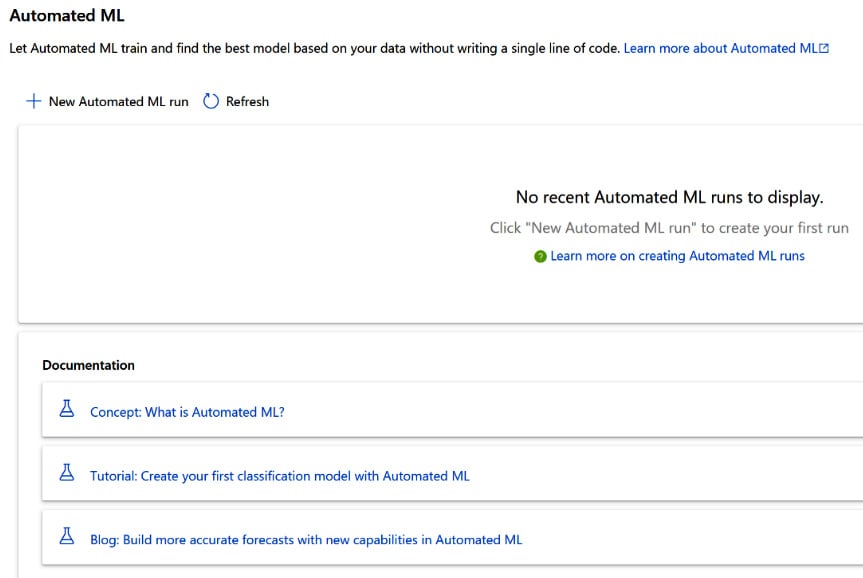Screen dimensions: 863x578
Task: Open Learn more on creating Automated ML runs
Action: click(678, 256)
